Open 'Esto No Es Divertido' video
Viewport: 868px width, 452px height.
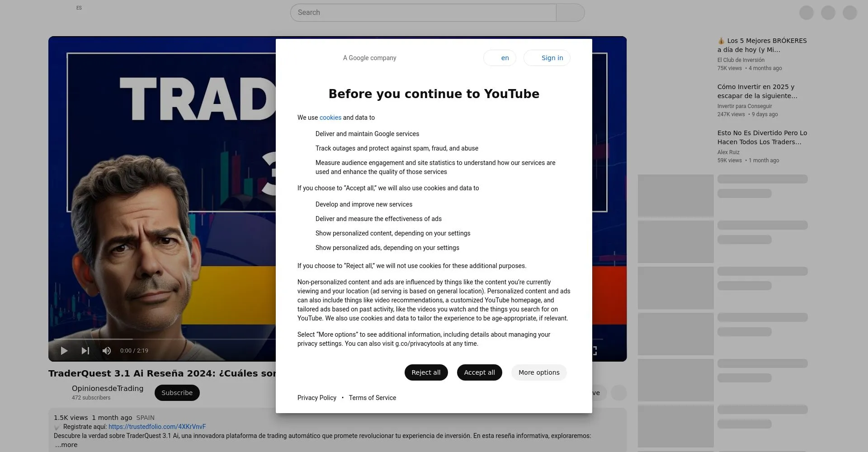[x=762, y=137]
